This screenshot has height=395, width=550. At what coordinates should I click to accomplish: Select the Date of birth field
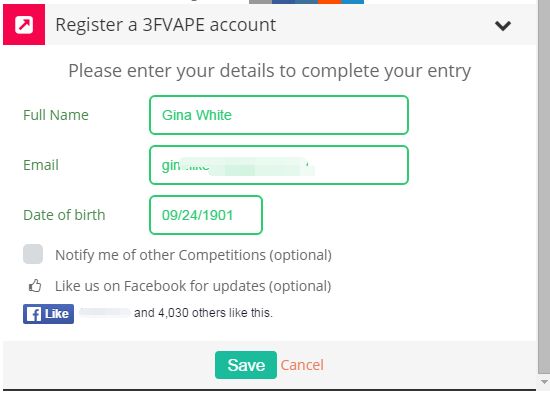[206, 215]
